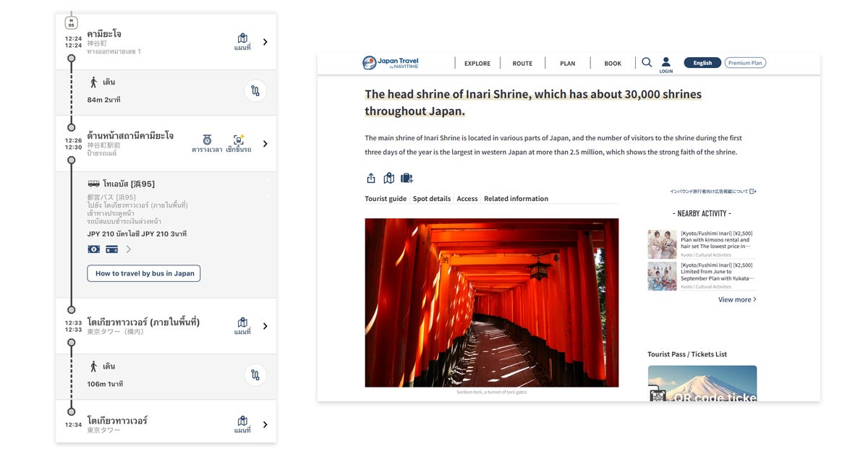Open the timetable (ตารางเวลา) icon
The width and height of the screenshot is (868, 454).
(207, 143)
